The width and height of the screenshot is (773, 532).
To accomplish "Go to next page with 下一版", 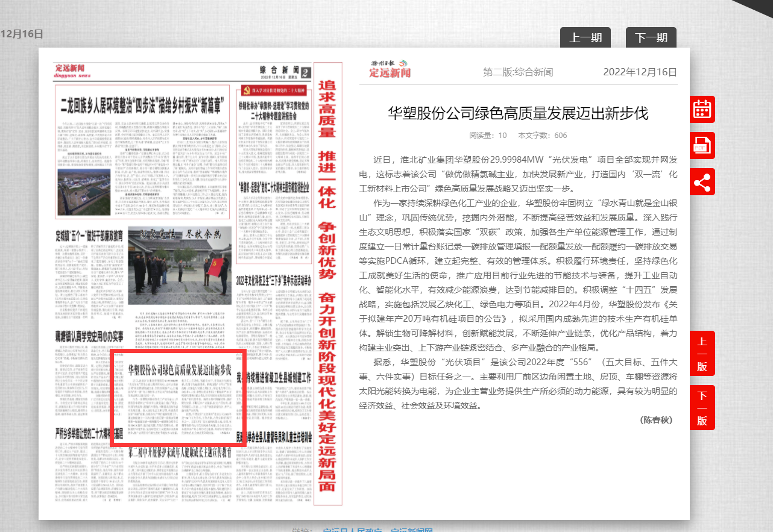I will (x=702, y=408).
